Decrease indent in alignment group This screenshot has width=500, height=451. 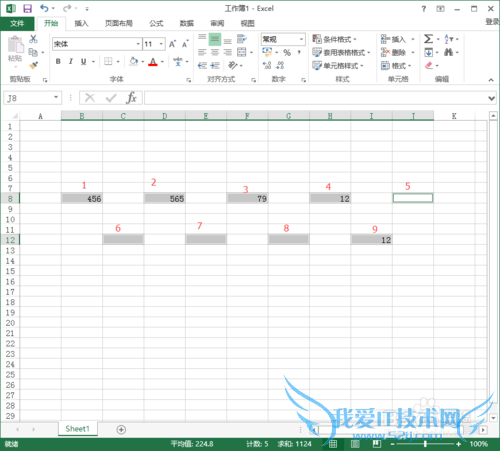(202, 65)
